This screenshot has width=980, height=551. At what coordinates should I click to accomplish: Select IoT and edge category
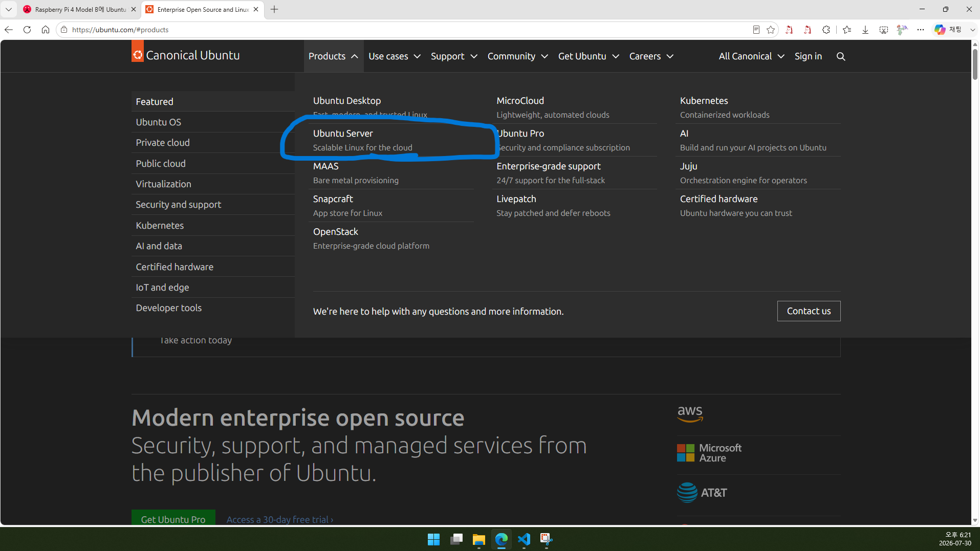[x=213, y=287]
